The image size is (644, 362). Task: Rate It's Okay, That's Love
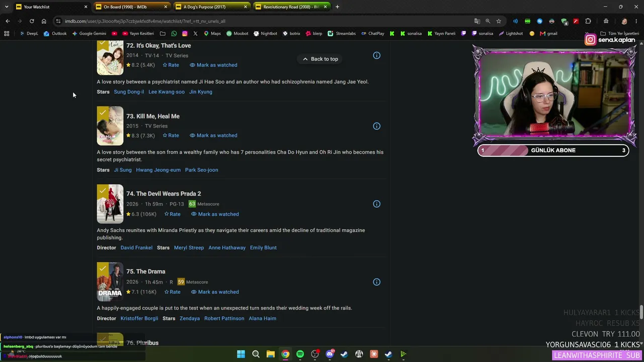(171, 65)
